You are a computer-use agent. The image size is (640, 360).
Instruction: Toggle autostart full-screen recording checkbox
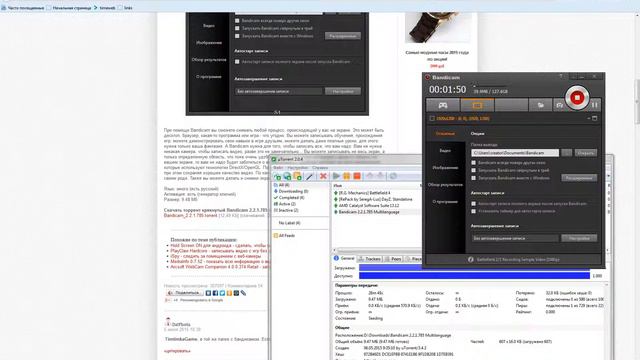[x=473, y=203]
